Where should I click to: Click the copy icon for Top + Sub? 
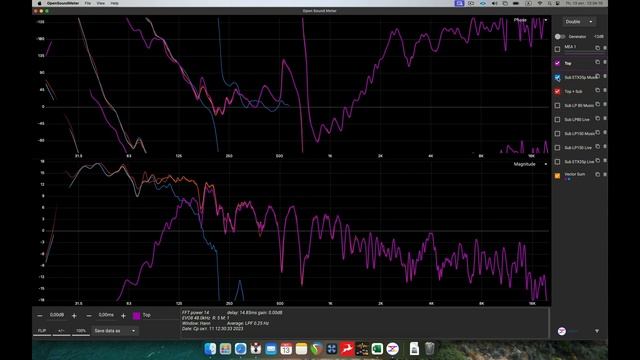pos(598,90)
